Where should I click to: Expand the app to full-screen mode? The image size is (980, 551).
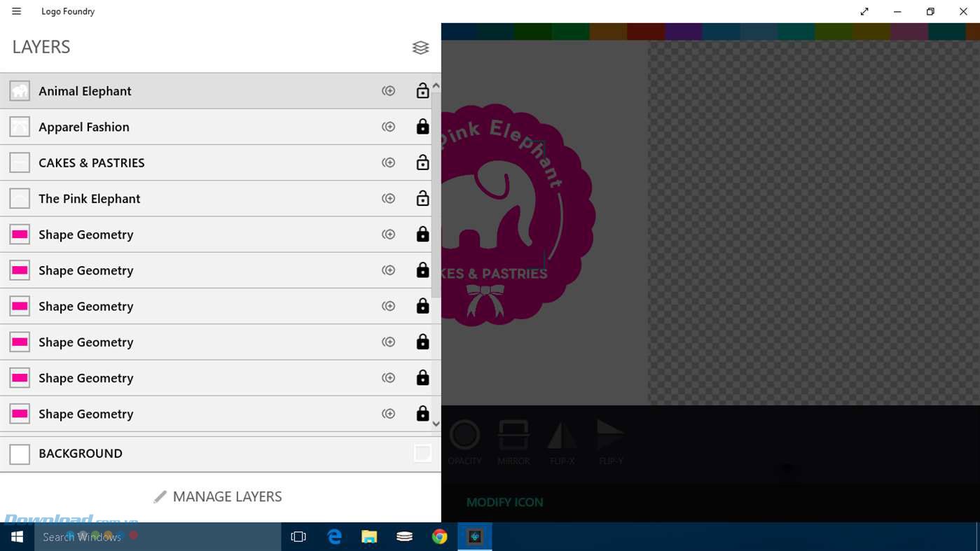(x=864, y=11)
